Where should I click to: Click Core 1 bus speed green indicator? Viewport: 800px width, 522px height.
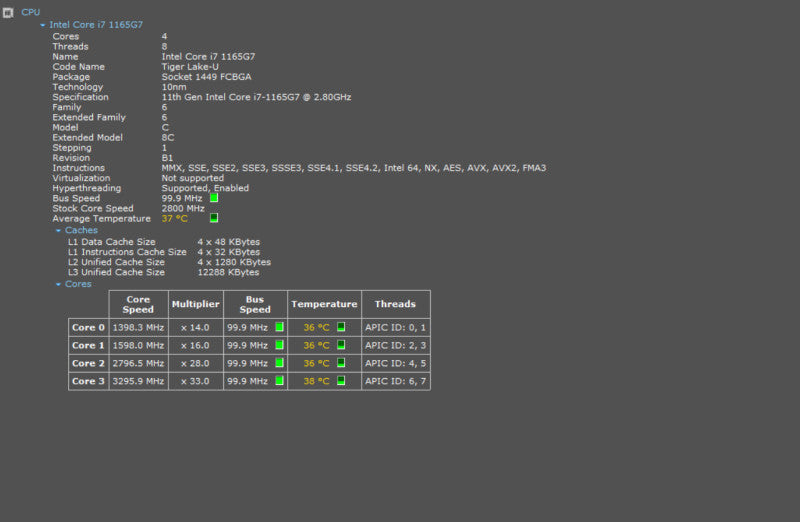coord(280,345)
